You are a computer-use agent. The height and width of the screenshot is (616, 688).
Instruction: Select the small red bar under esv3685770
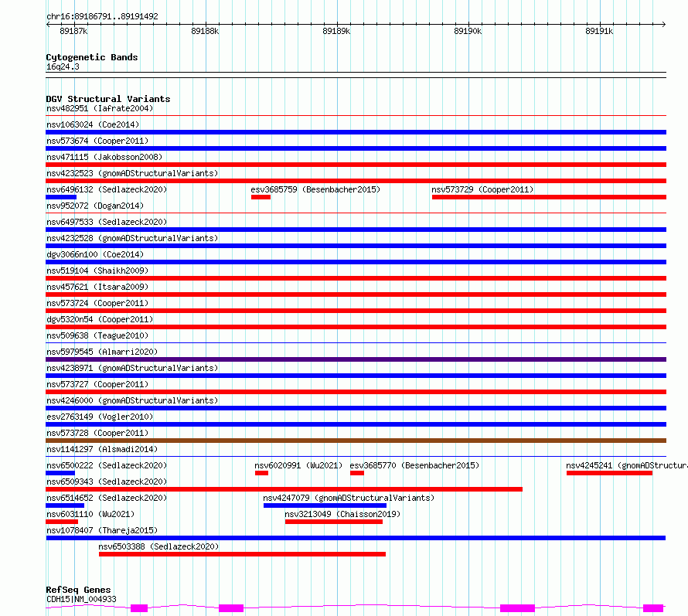pos(356,473)
